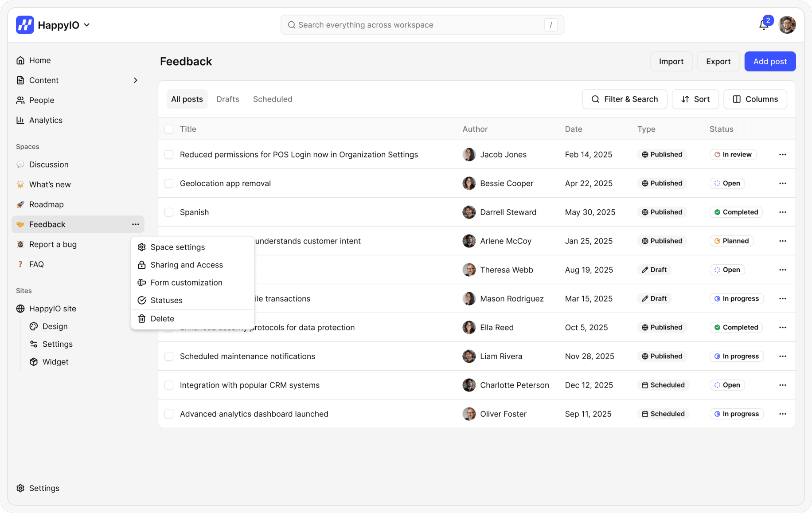The width and height of the screenshot is (812, 513).
Task: Click the Date column header
Action: point(574,129)
